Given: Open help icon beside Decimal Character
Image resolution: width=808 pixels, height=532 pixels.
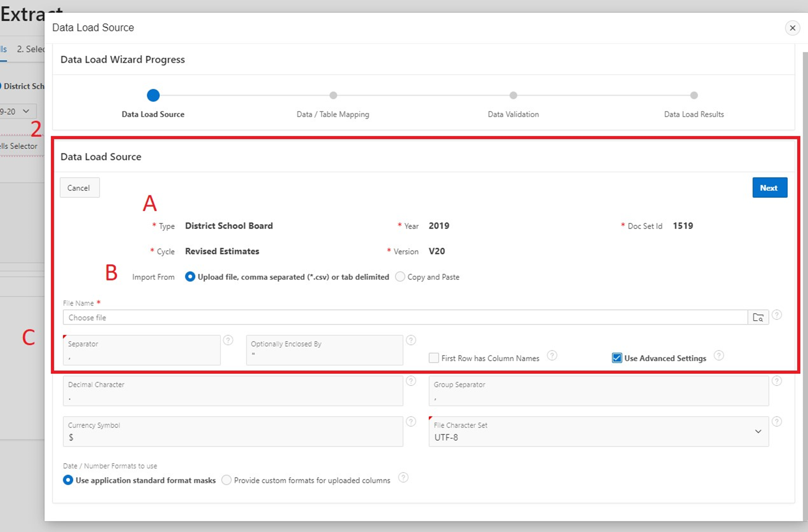Looking at the screenshot, I should (411, 381).
